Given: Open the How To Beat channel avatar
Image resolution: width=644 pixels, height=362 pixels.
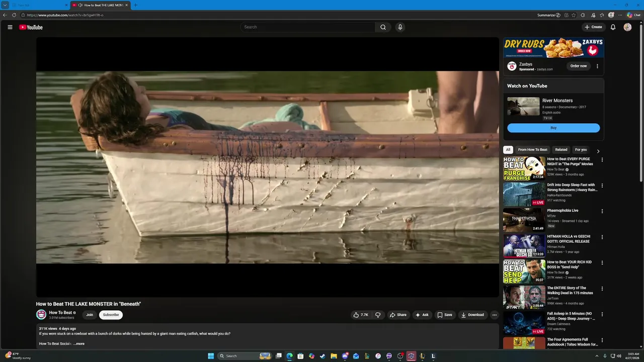Looking at the screenshot, I should 41,315.
